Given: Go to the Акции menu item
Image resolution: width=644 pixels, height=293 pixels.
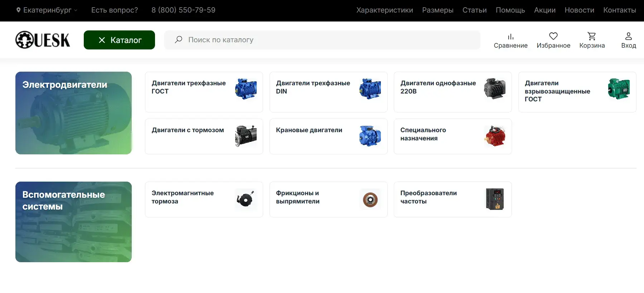Looking at the screenshot, I should [544, 10].
